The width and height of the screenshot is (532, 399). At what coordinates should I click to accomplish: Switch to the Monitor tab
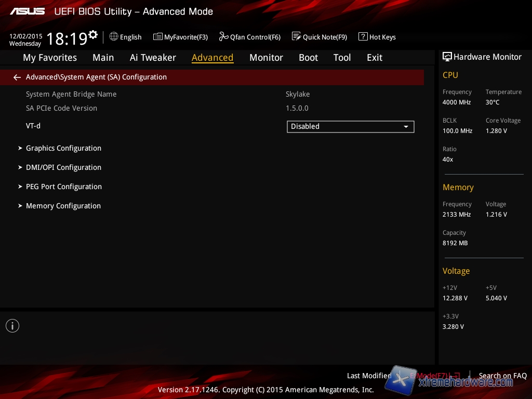pos(266,58)
